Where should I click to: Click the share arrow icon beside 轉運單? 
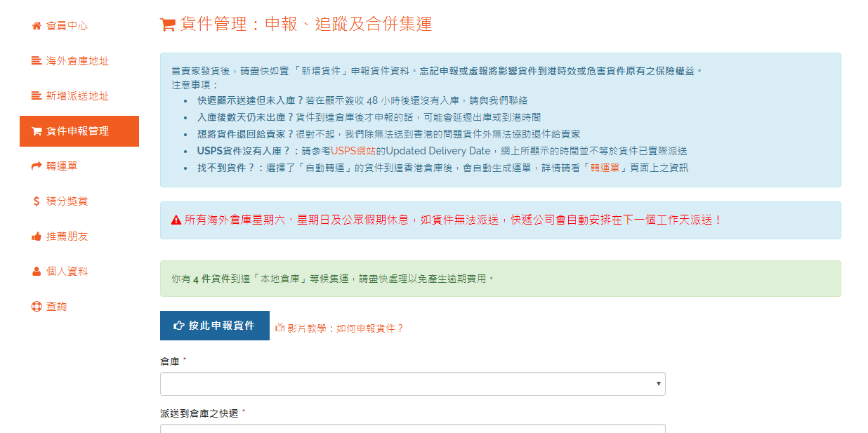37,166
